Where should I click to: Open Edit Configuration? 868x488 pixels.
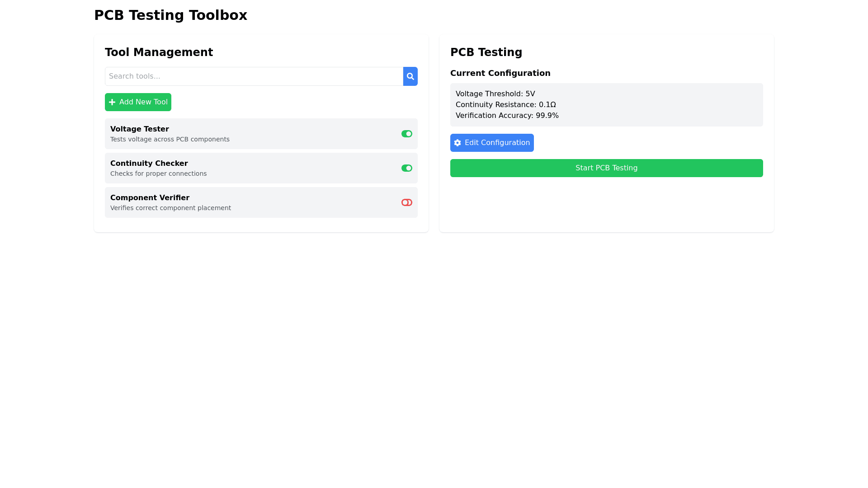492,143
